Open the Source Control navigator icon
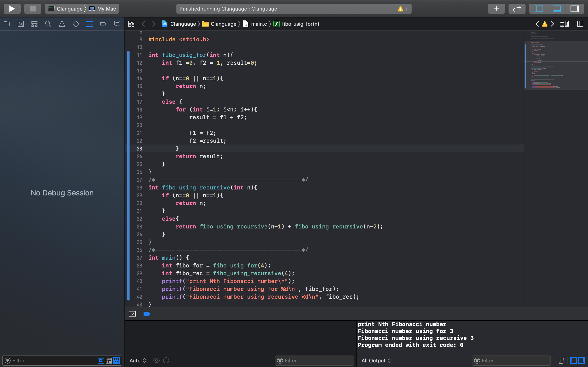This screenshot has height=367, width=588. pos(21,24)
